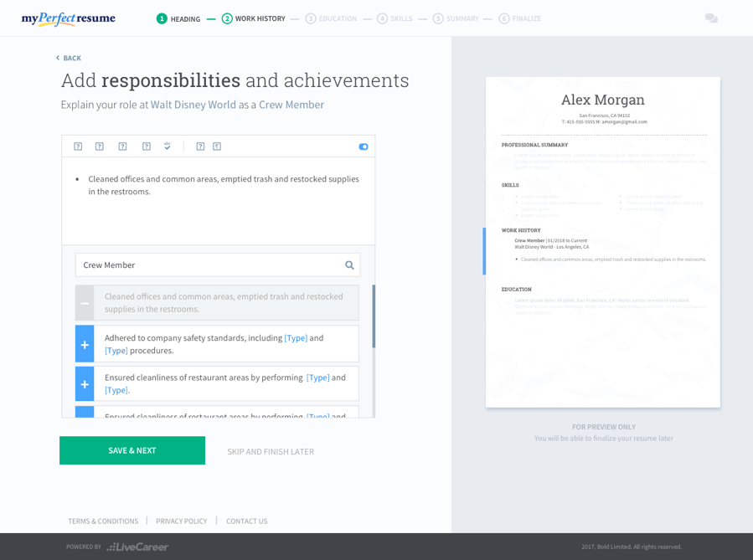Open the Privacy Policy link
Screen dimensions: 753x560
click(x=182, y=521)
